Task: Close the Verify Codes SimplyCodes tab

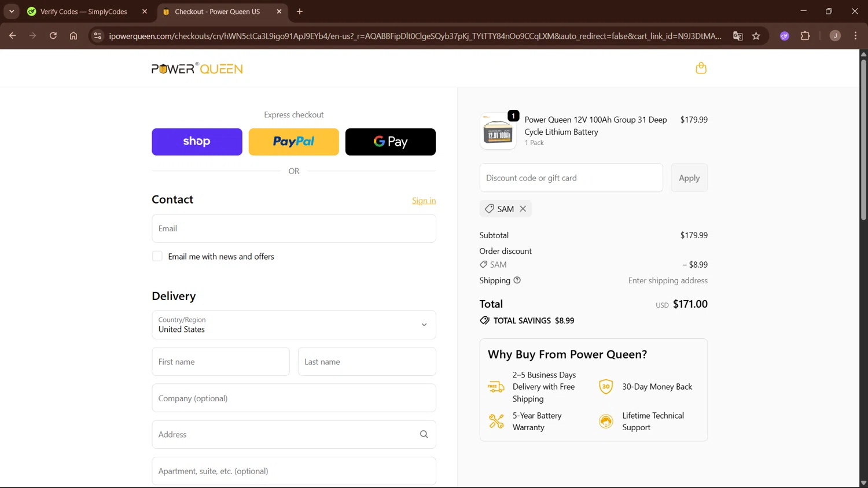Action: coord(145,12)
